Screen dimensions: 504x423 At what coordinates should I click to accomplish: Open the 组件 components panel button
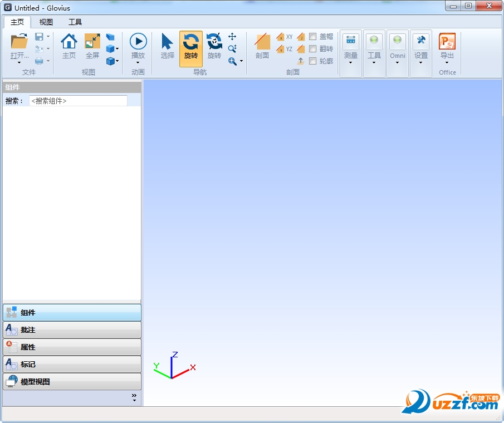tap(72, 312)
